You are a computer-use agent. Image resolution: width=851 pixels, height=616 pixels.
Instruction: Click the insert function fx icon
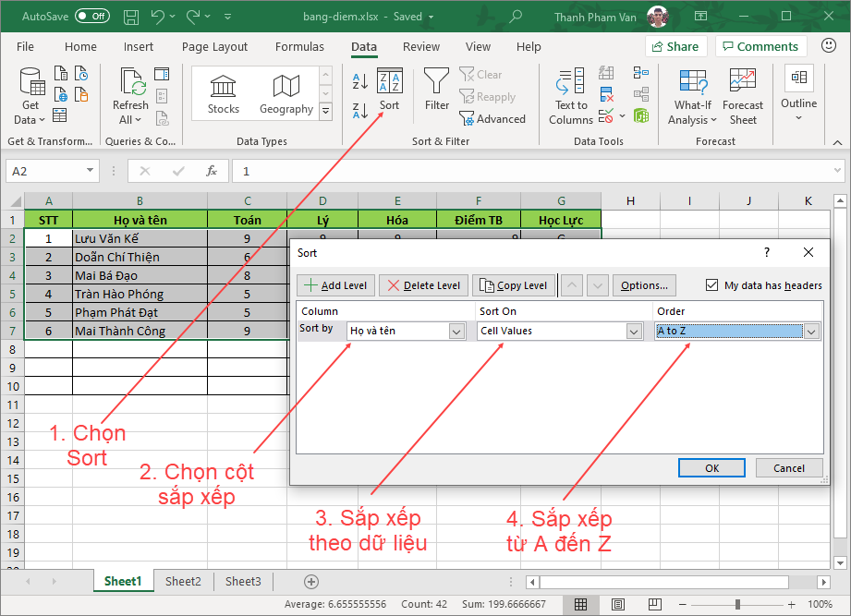pyautogui.click(x=212, y=171)
